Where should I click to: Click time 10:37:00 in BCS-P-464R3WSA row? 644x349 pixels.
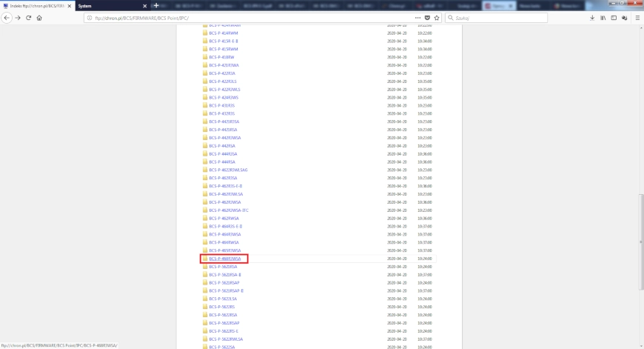pos(425,234)
